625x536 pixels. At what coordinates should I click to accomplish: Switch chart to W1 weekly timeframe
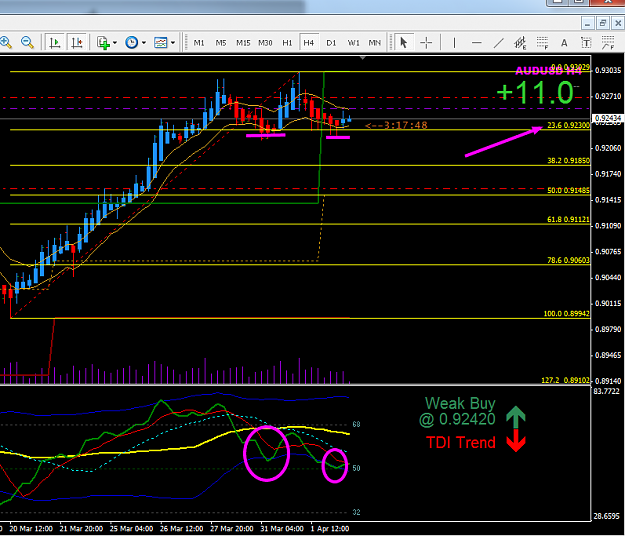353,43
